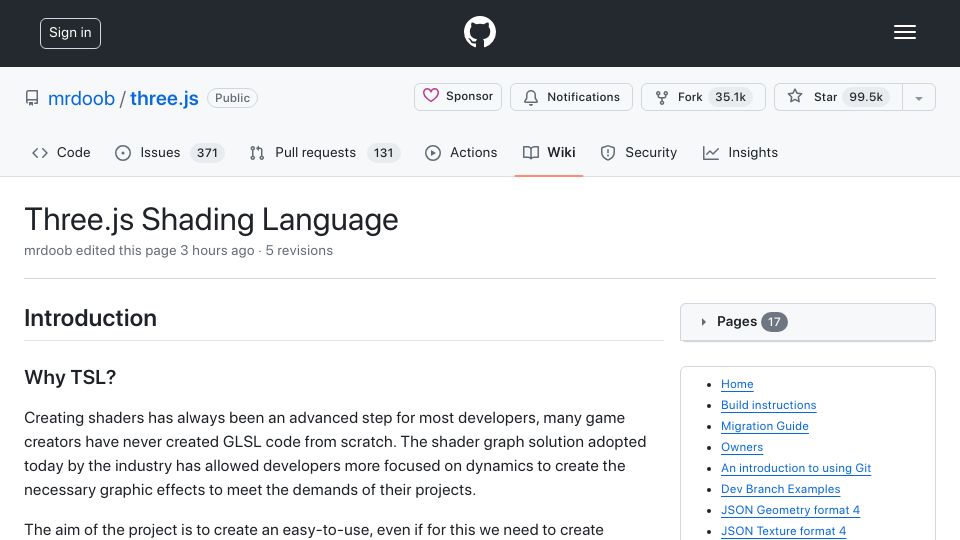Open the Migration Guide wiki link
Screen dimensions: 960x540
coord(765,426)
